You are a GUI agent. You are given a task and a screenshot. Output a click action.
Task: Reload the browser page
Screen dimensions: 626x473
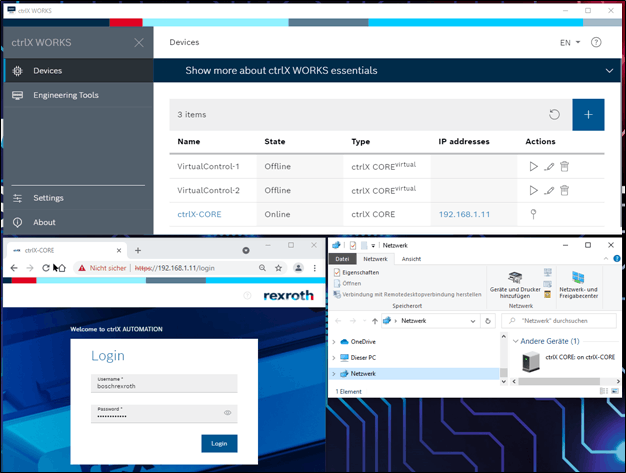pos(46,268)
